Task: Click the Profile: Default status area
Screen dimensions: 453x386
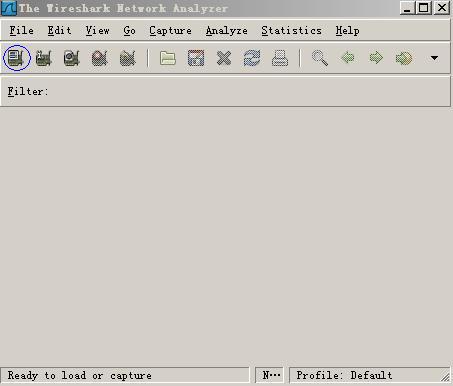Action: 370,375
